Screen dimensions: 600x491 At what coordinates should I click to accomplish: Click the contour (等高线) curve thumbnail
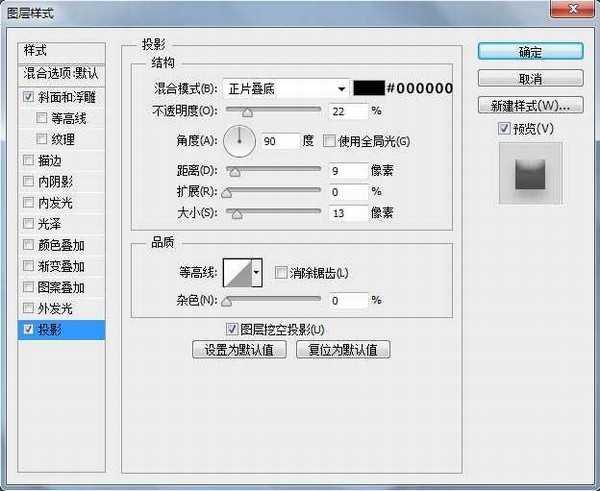(x=235, y=272)
